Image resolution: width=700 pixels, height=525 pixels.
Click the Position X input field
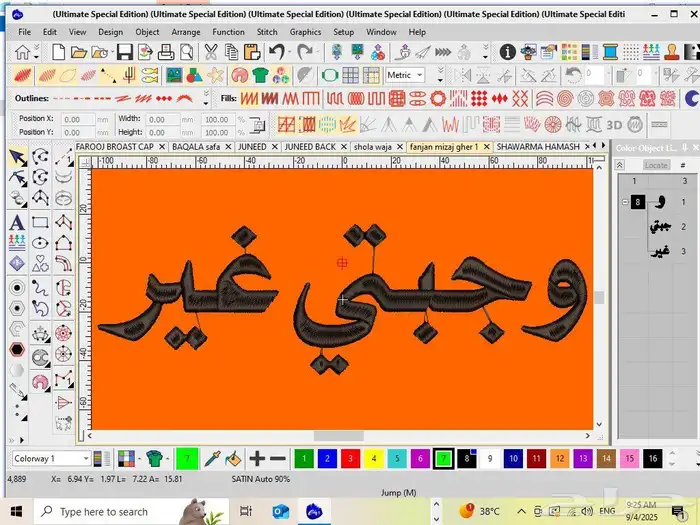79,120
